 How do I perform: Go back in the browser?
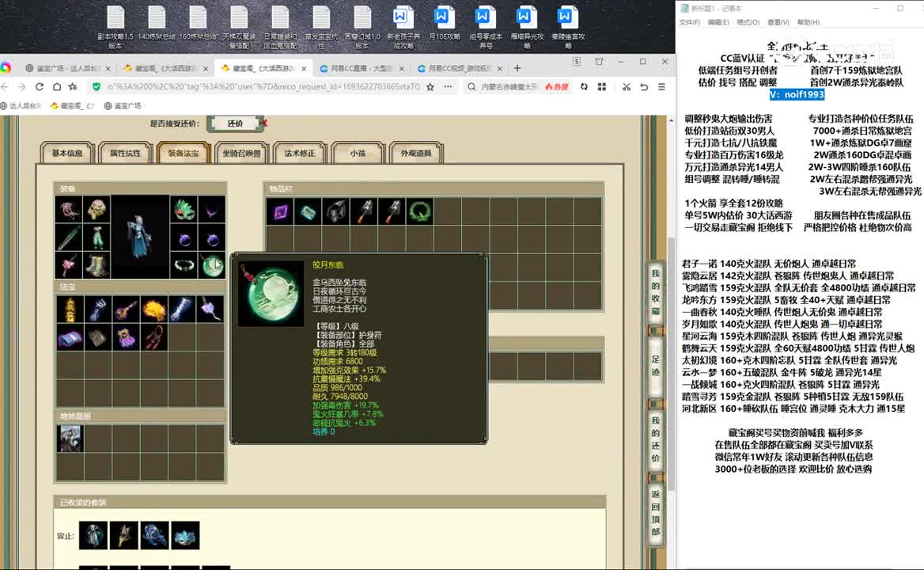(x=5, y=86)
